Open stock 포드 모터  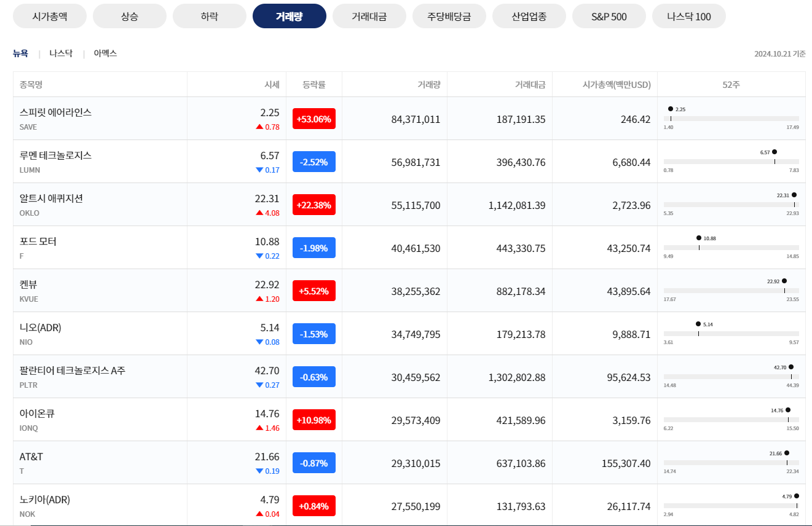[x=38, y=241]
